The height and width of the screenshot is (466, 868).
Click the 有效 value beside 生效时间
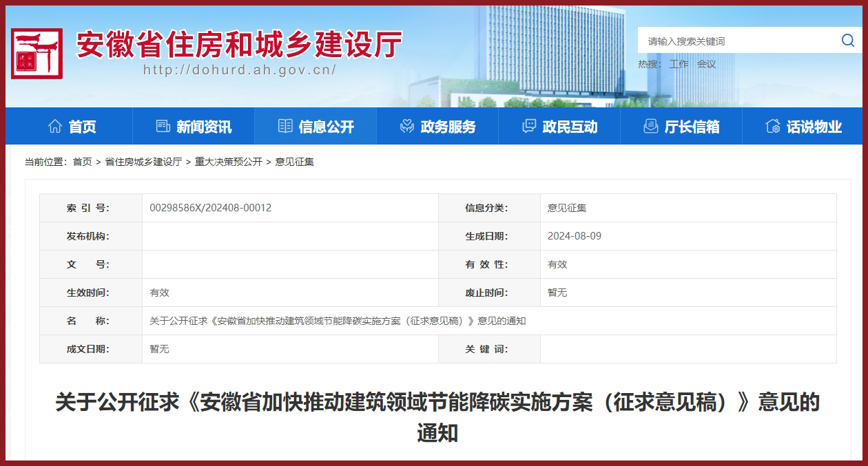click(x=159, y=293)
